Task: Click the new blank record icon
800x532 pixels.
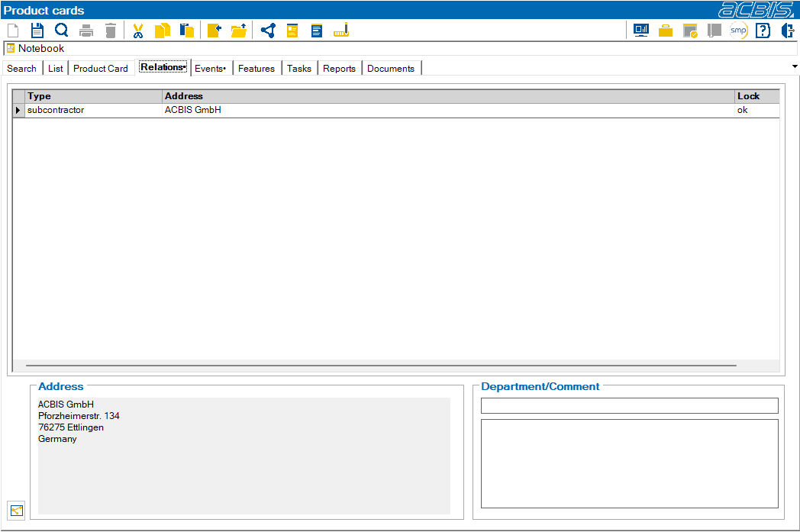Action: coord(13,31)
